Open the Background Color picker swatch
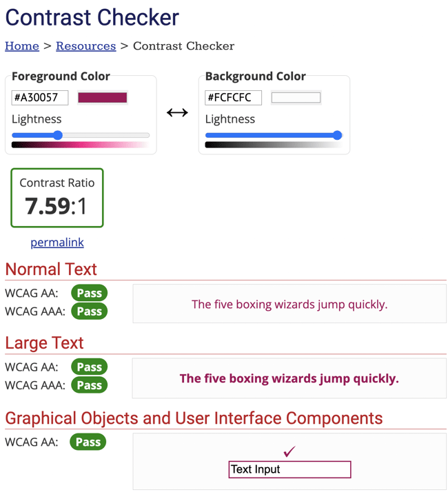Viewport: 448px width, 492px height. [x=296, y=98]
